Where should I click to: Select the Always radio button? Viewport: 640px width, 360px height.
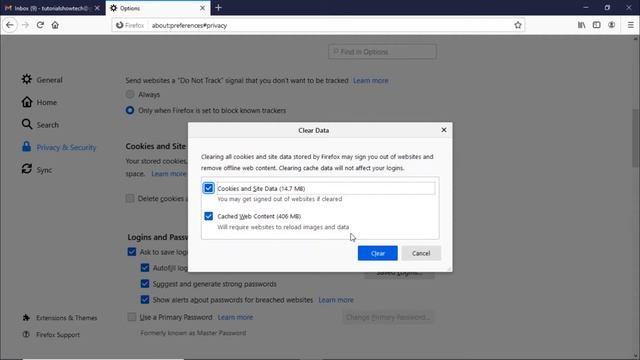coord(130,94)
